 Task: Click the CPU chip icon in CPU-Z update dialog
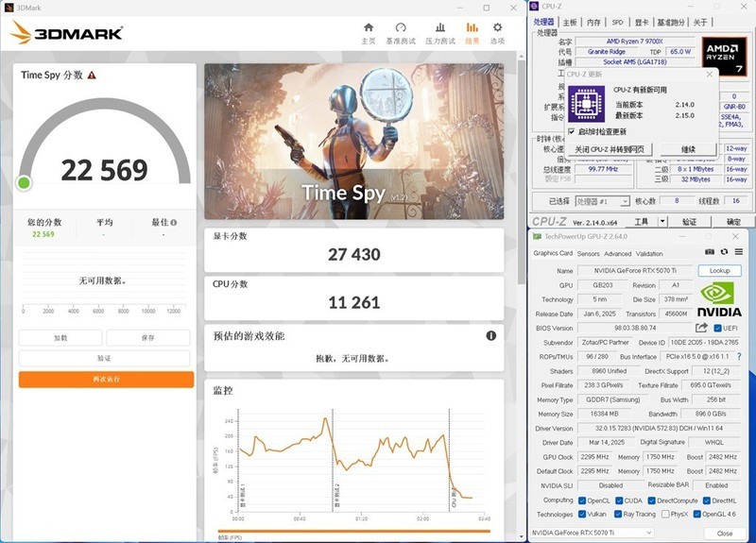pyautogui.click(x=586, y=104)
